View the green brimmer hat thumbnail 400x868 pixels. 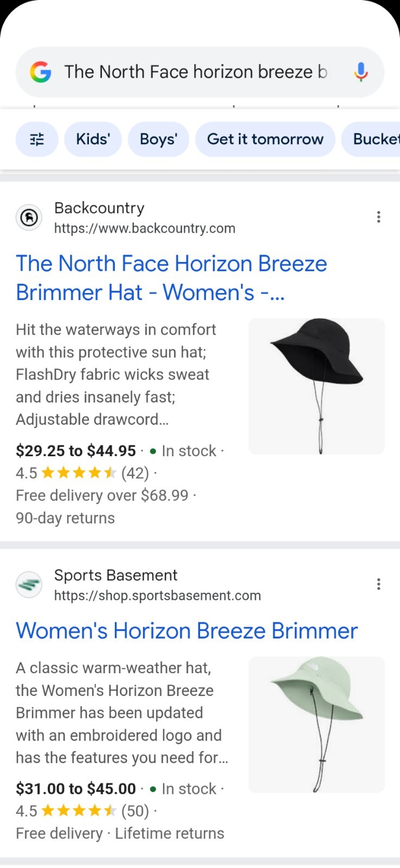[317, 724]
